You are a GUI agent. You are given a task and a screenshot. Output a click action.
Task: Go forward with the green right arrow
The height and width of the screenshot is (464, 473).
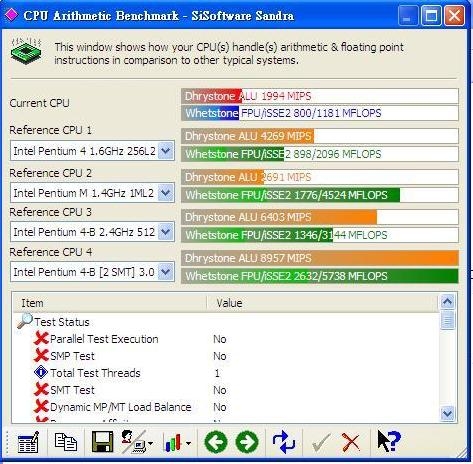pyautogui.click(x=247, y=442)
